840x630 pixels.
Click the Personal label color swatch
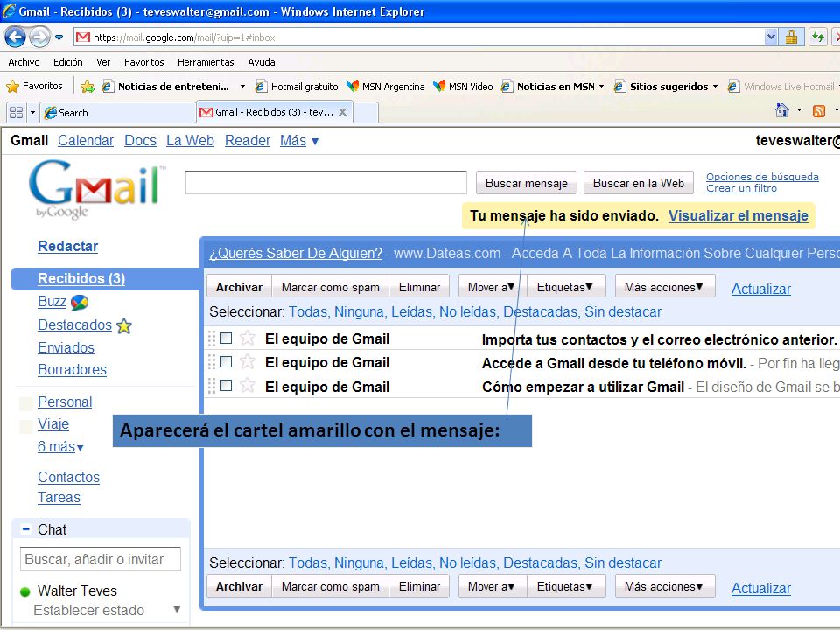25,403
